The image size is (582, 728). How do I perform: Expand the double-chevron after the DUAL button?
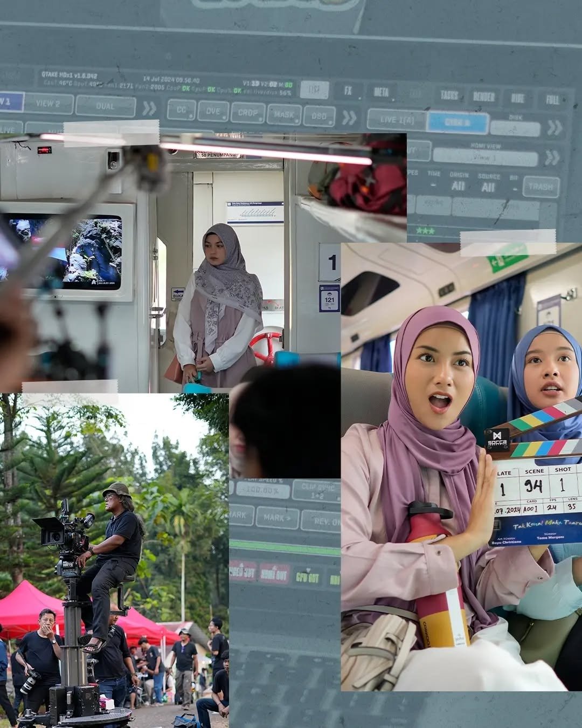click(x=149, y=108)
